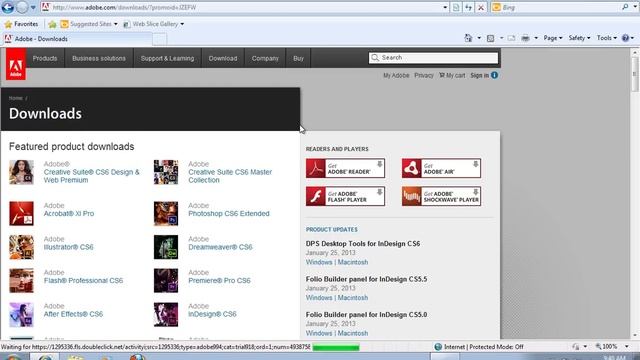Click the scrollbar up arrow
640x360 pixels.
pos(635,52)
